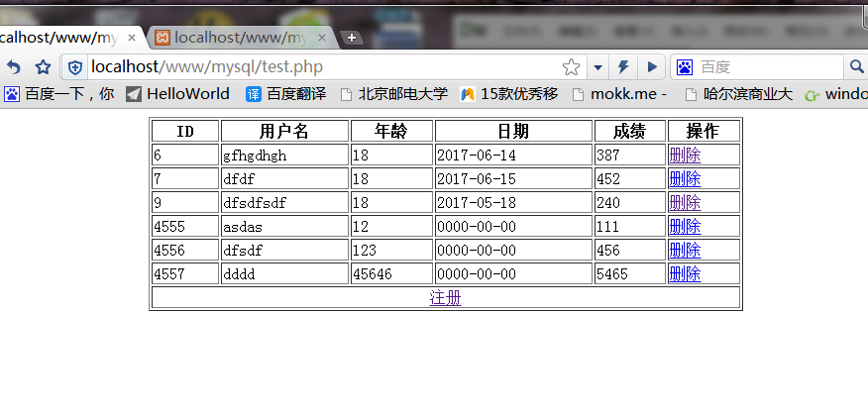The image size is (868, 419).
Task: Click the age cell 123
Action: point(391,251)
